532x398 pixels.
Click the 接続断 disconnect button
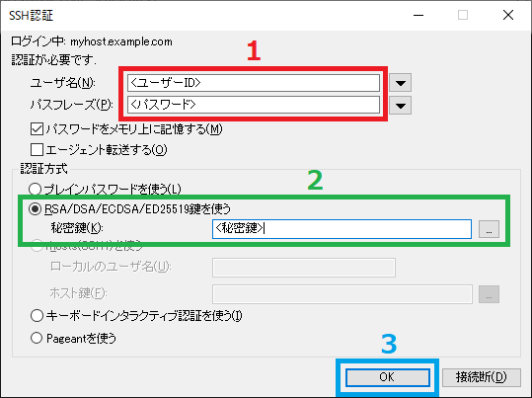coord(482,377)
